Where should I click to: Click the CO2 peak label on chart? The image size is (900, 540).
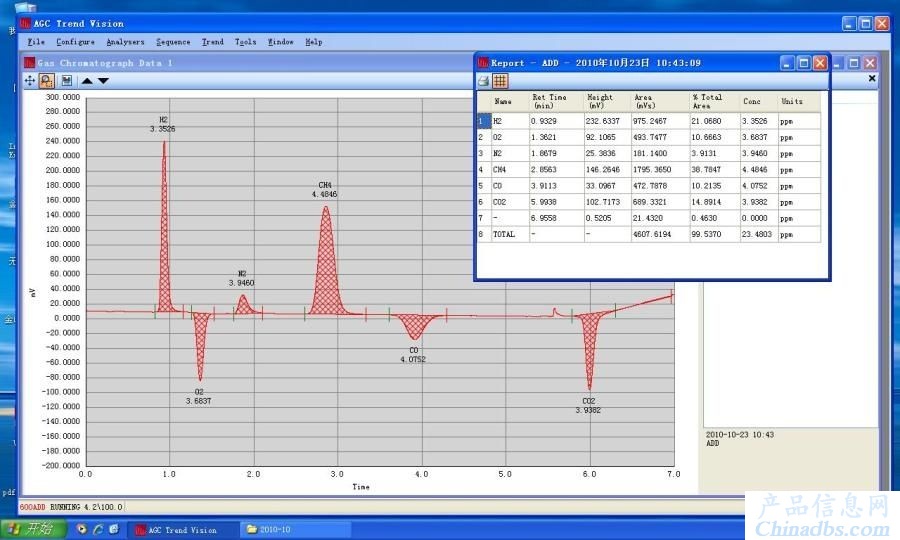pos(588,405)
